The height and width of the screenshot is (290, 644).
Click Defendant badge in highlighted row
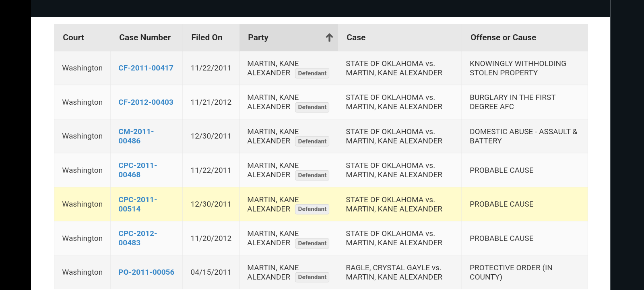point(312,209)
